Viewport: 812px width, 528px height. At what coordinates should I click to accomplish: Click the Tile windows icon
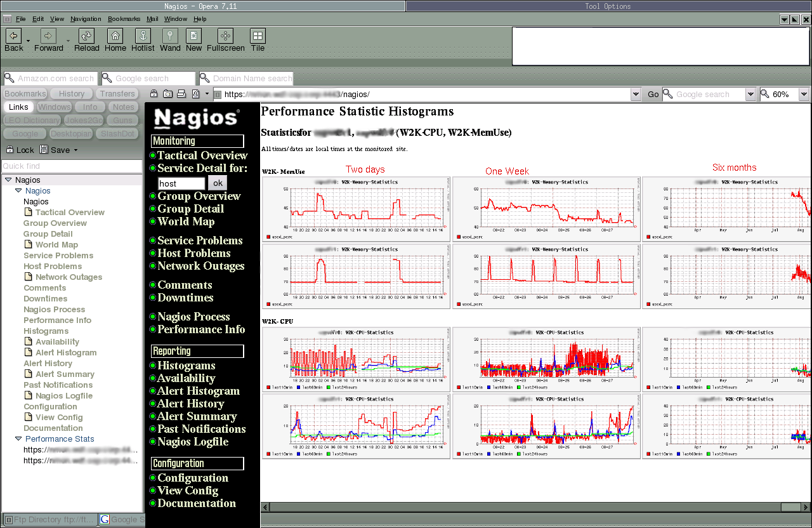coord(258,36)
